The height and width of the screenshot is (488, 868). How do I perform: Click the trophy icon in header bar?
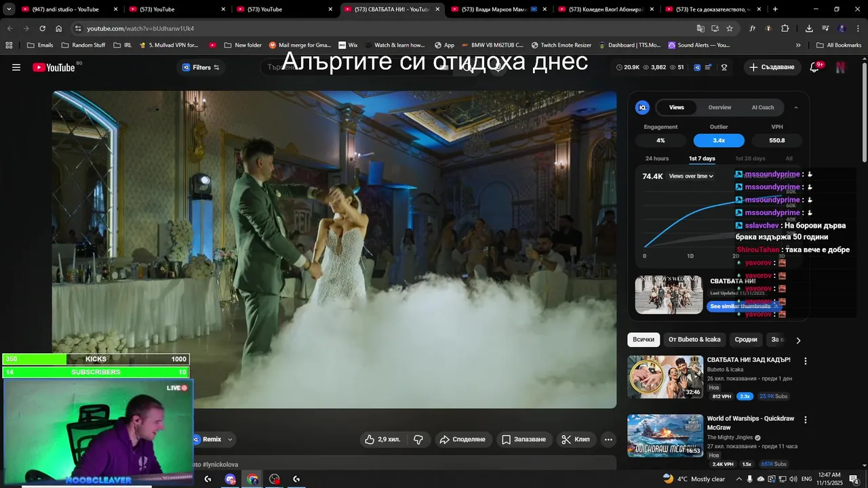[724, 67]
